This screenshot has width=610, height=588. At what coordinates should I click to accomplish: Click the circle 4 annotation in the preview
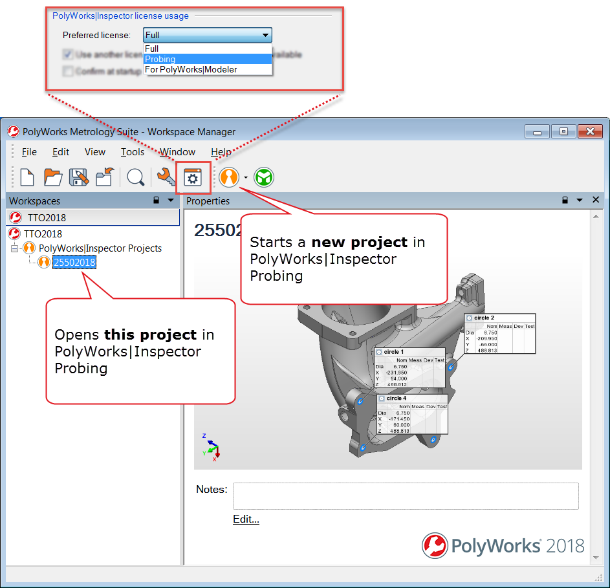pyautogui.click(x=412, y=414)
